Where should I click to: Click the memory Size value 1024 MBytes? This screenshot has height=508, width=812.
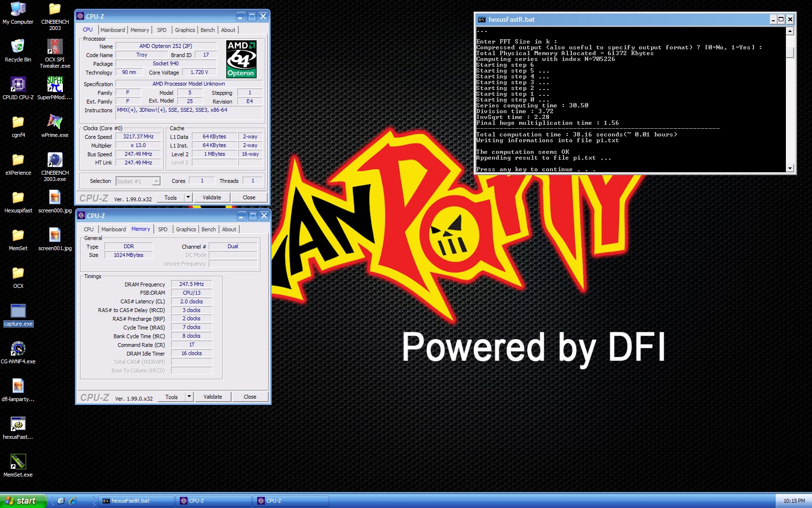tap(129, 255)
